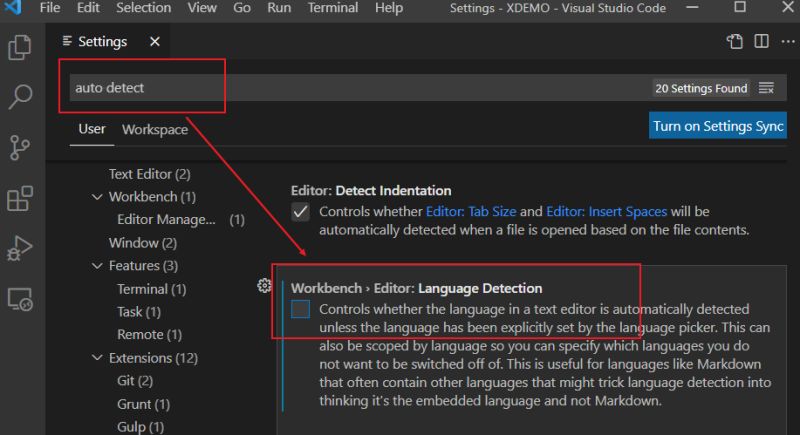Open the Edit menu
This screenshot has height=435, width=800.
(x=88, y=8)
